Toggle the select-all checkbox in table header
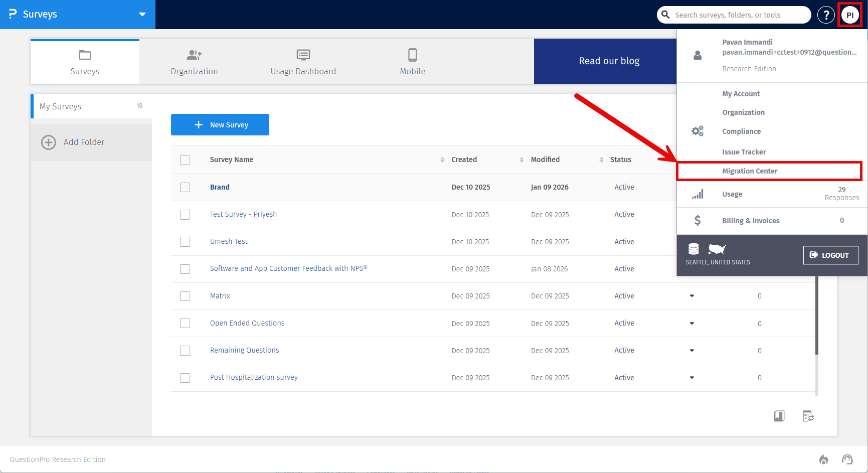Viewport: 868px width, 473px height. 185,160
